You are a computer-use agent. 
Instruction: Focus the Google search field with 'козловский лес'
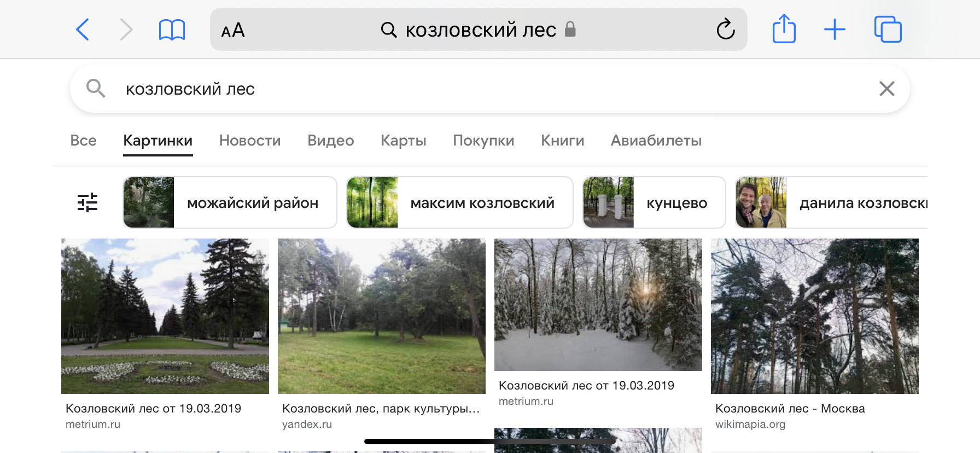pos(489,89)
